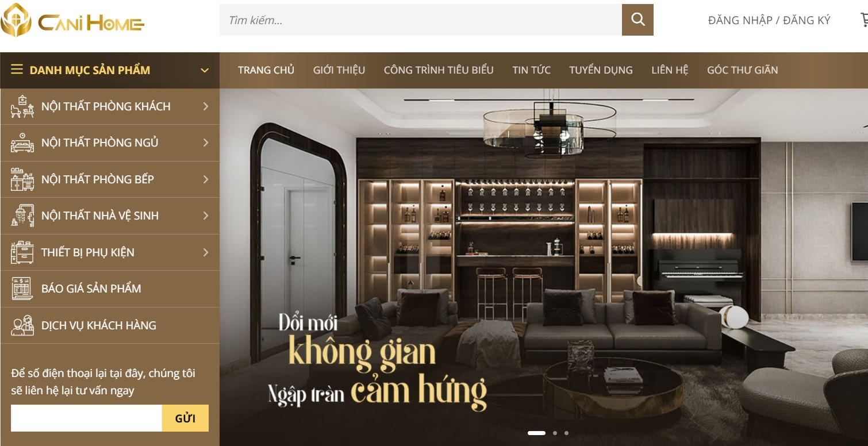
Task: Click the Đăng Nhập / Đăng Ký link
Action: [x=769, y=20]
